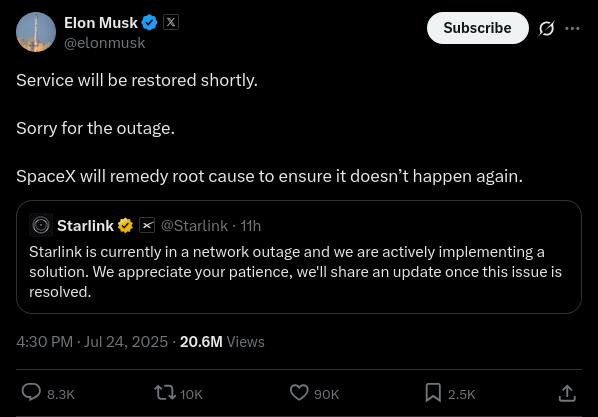Repost using the retweet icon with 10K
This screenshot has width=598, height=417.
pyautogui.click(x=178, y=393)
